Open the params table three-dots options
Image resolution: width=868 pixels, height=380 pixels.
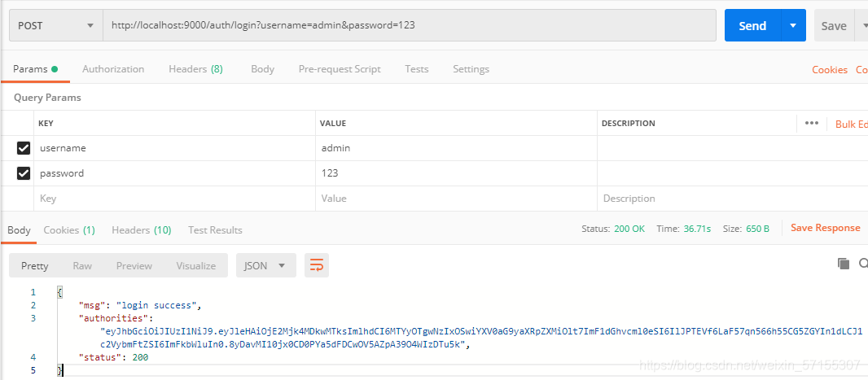812,123
